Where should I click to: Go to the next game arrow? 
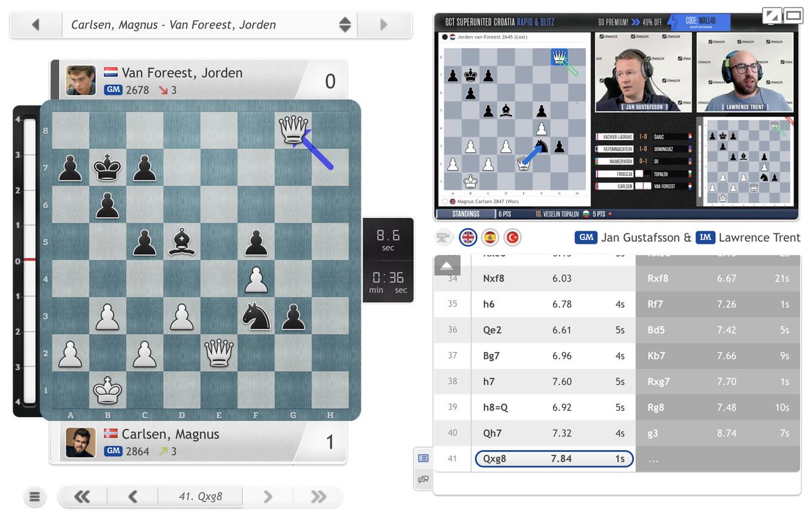point(384,25)
